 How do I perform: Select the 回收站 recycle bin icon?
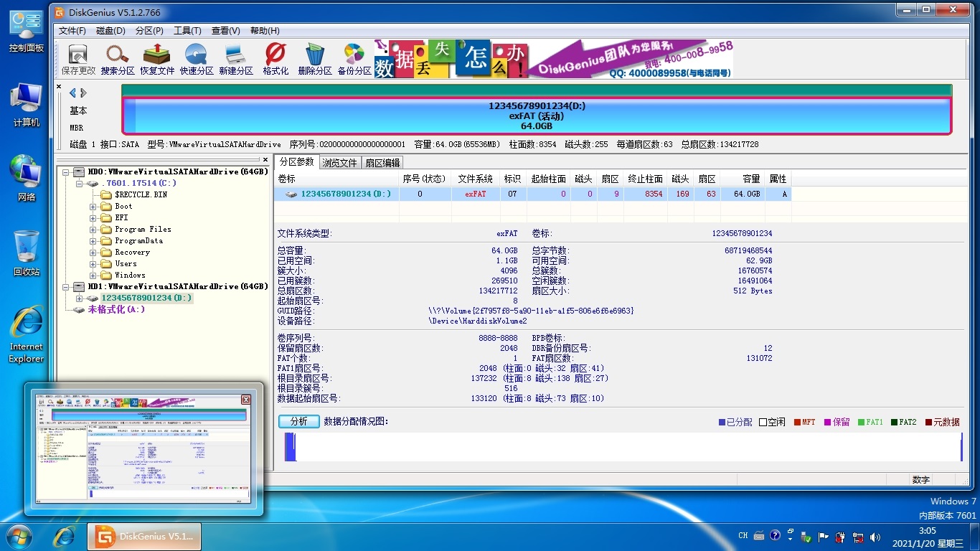tap(27, 253)
